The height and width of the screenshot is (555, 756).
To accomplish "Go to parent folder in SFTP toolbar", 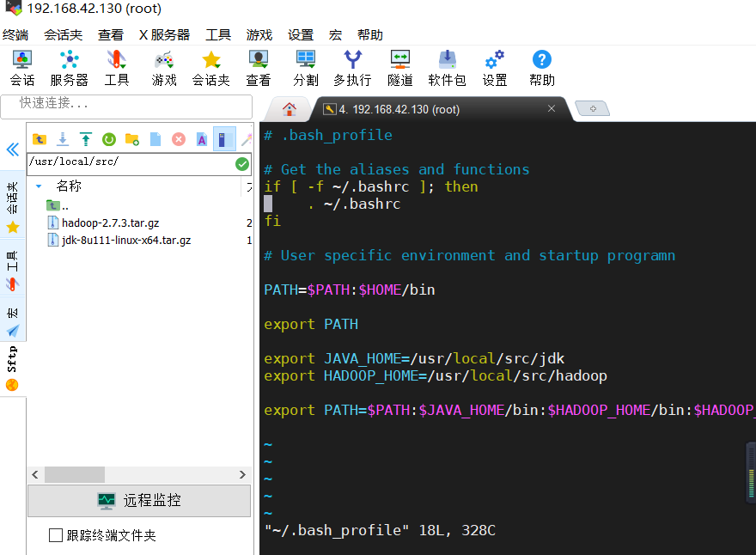I will coord(39,139).
